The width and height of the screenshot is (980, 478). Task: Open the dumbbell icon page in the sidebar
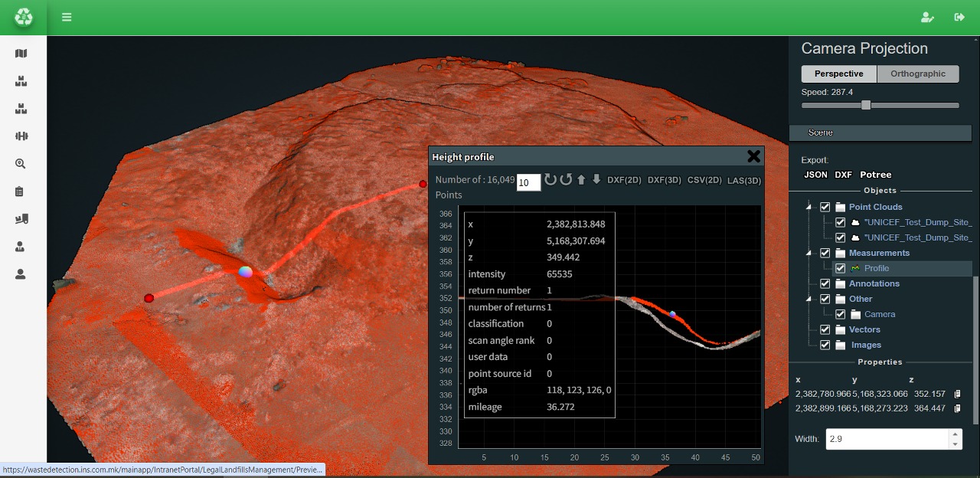click(x=21, y=136)
